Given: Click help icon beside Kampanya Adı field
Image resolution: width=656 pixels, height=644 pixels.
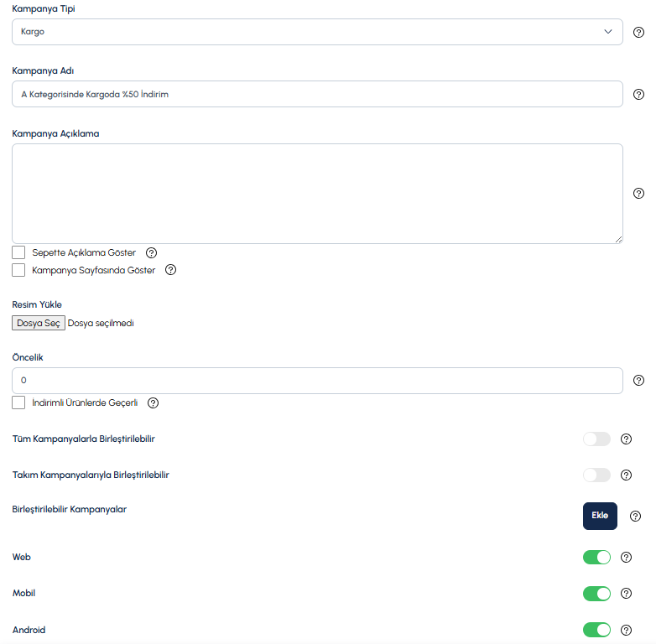Looking at the screenshot, I should [638, 95].
